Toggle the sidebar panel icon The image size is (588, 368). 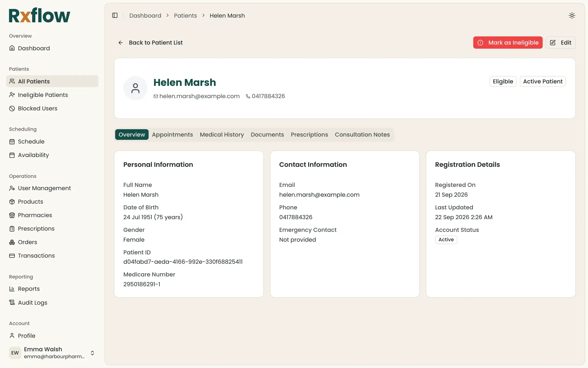point(115,15)
